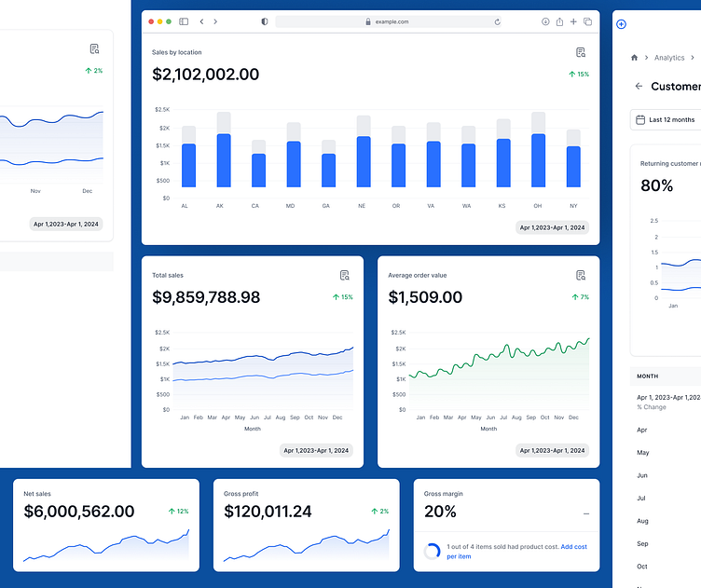The width and height of the screenshot is (701, 588).
Task: Click date range badge on left partial card
Action: pos(66,225)
